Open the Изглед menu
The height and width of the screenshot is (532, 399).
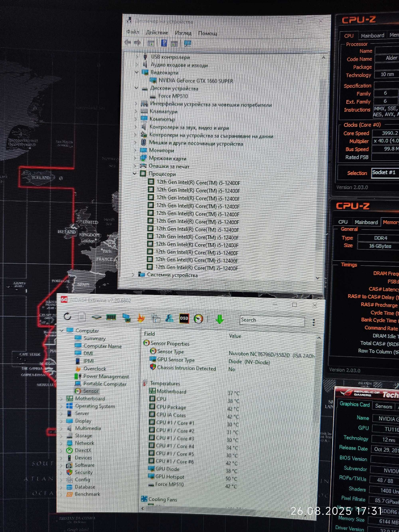(183, 33)
